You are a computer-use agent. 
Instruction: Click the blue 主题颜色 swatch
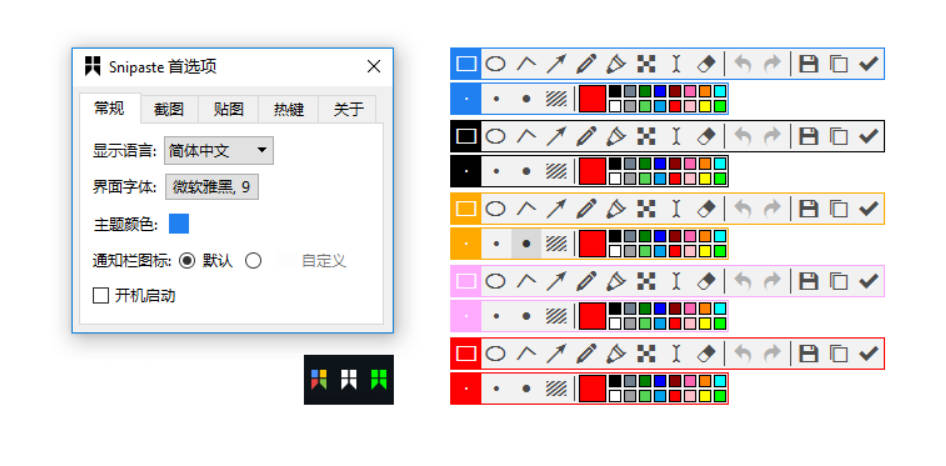(x=179, y=223)
